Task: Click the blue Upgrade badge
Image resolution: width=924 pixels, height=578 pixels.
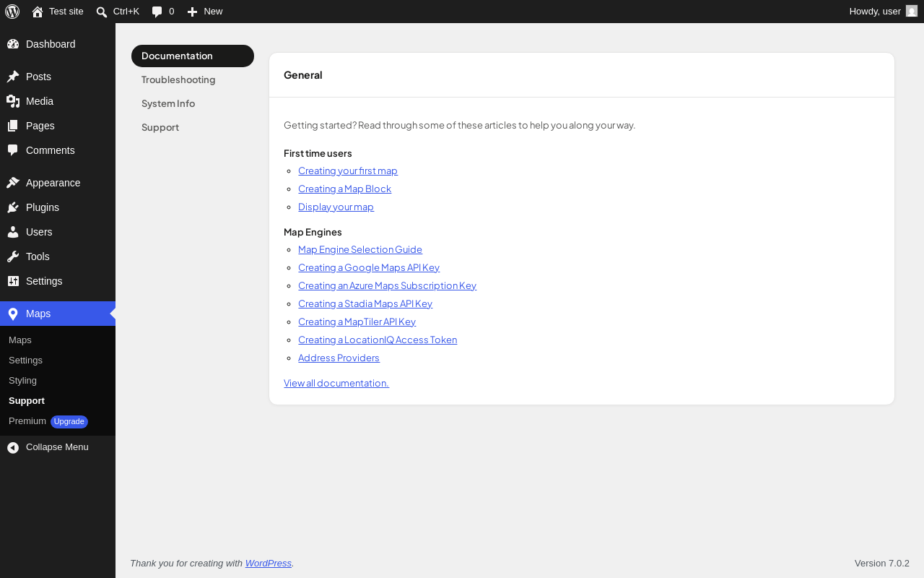Action: point(69,421)
